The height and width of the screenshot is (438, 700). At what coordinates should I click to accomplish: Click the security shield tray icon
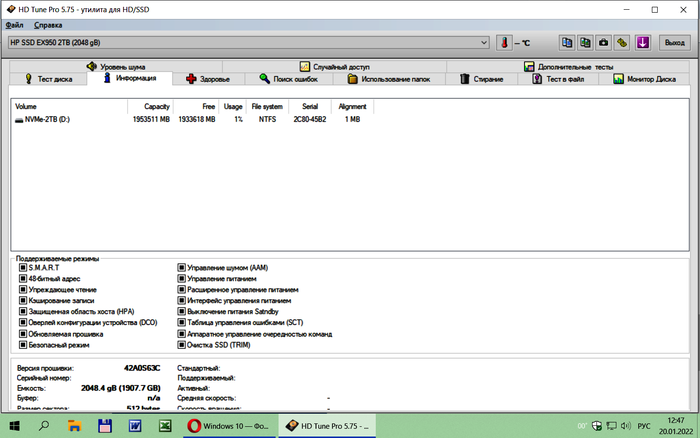pos(596,426)
